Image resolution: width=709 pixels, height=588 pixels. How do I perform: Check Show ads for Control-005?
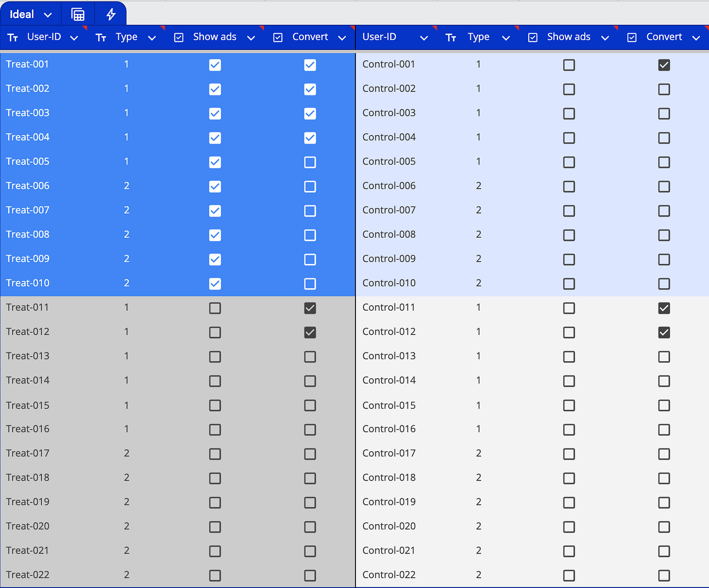(569, 162)
